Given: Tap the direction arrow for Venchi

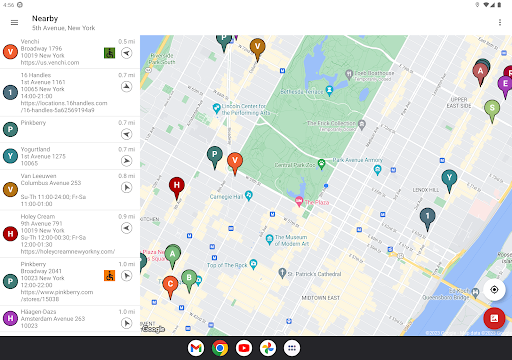Looking at the screenshot, I should coord(126,53).
